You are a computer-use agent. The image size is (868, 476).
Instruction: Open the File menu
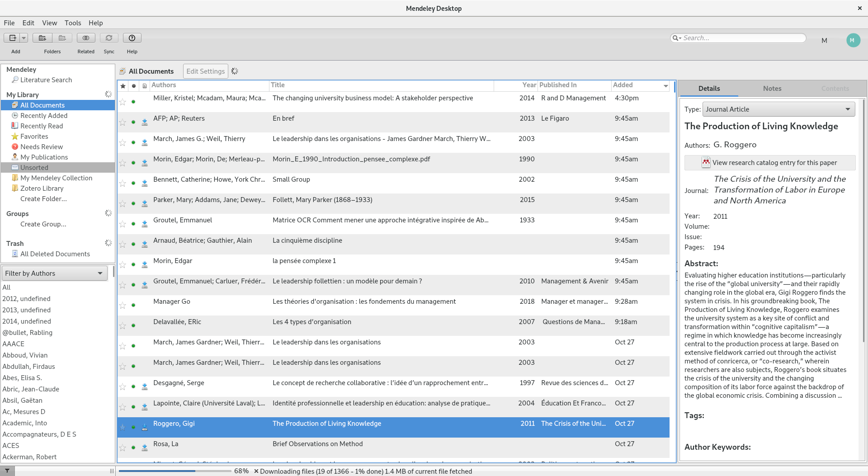click(9, 23)
